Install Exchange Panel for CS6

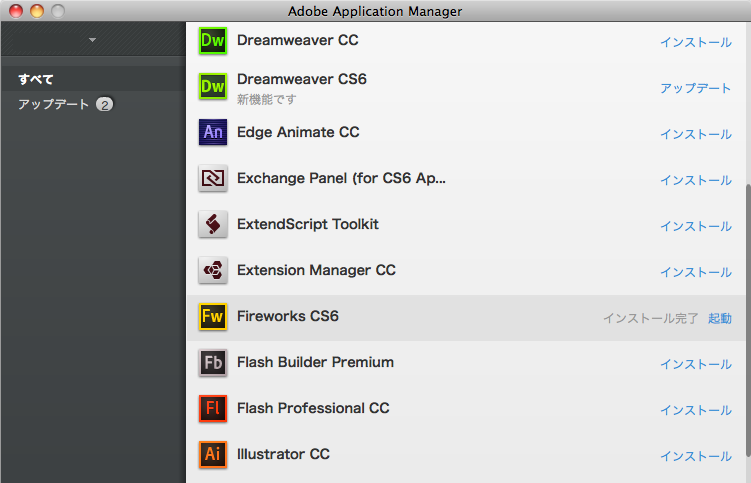tap(696, 180)
